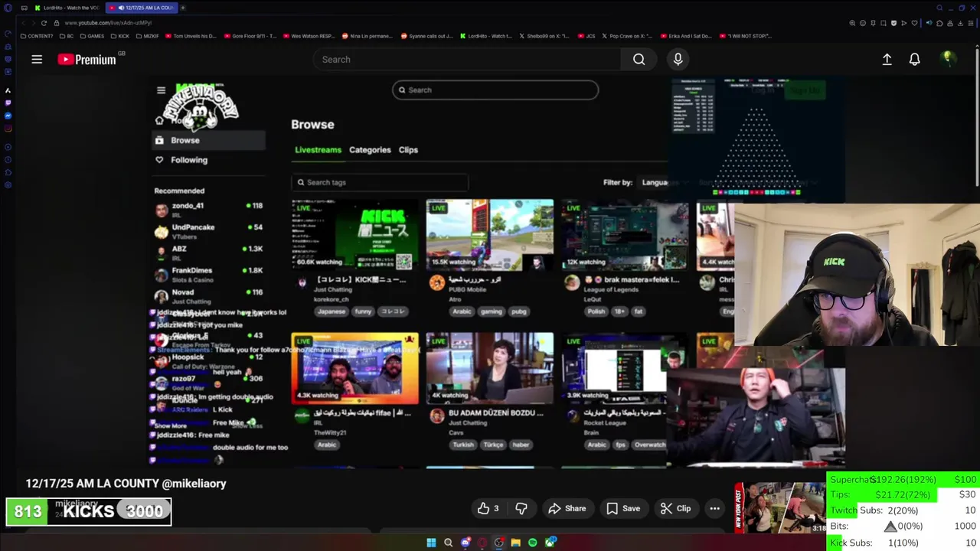
Task: Click the Clip button
Action: coord(675,508)
